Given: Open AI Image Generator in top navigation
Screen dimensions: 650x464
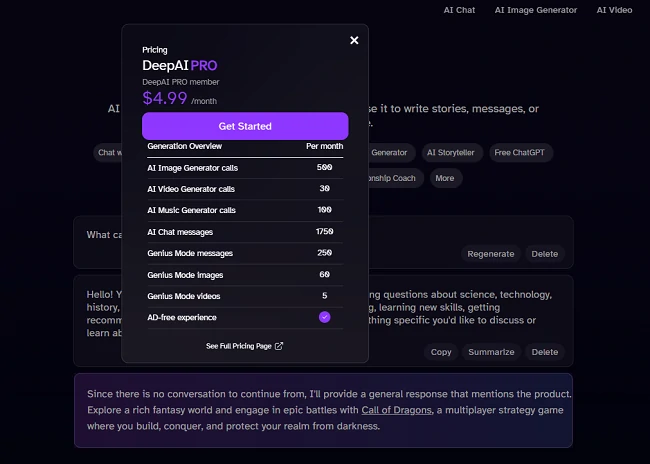Looking at the screenshot, I should [x=536, y=10].
